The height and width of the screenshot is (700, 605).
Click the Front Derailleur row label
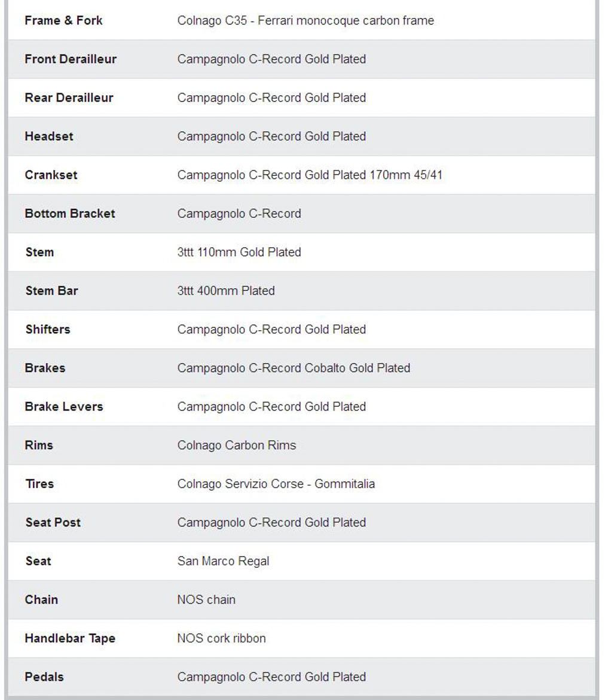pyautogui.click(x=71, y=59)
